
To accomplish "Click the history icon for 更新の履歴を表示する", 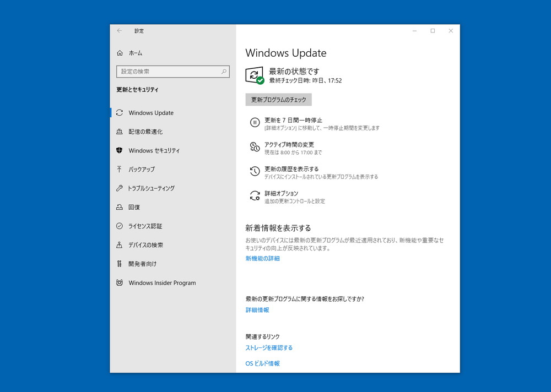I will click(x=255, y=171).
